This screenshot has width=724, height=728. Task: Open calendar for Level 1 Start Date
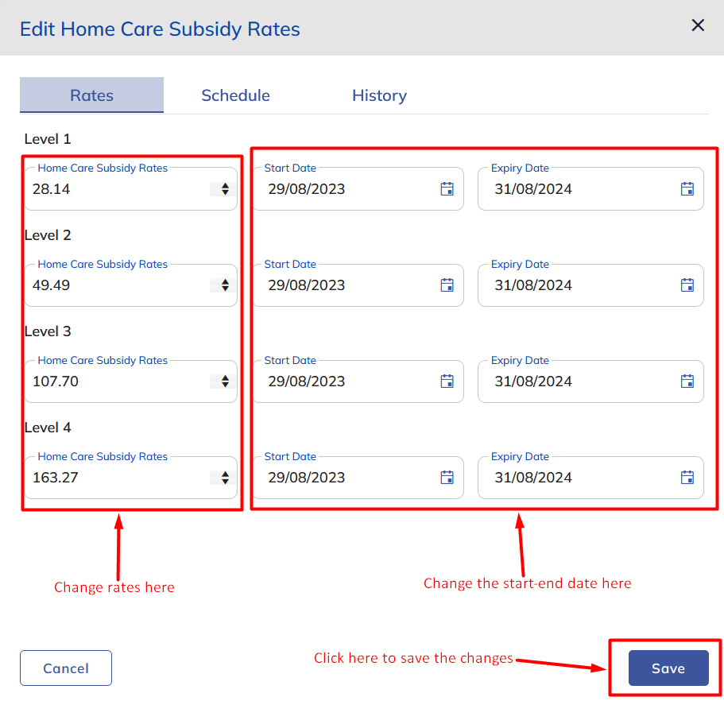(447, 189)
